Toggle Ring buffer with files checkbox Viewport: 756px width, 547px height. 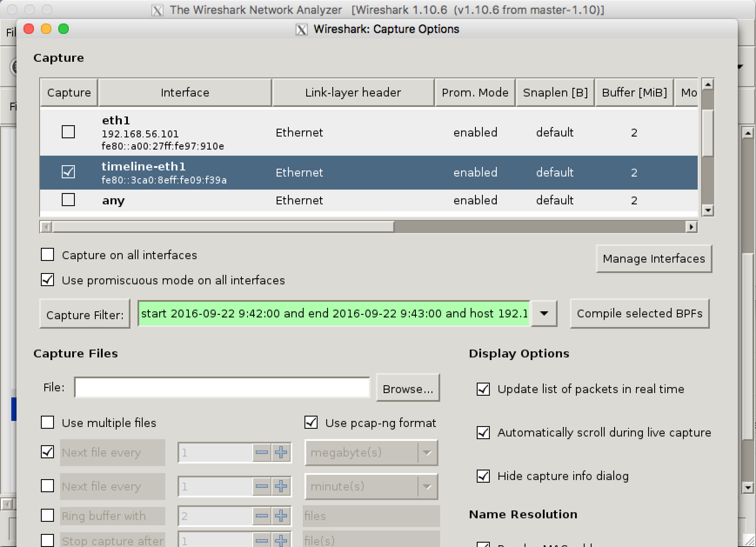coord(47,515)
